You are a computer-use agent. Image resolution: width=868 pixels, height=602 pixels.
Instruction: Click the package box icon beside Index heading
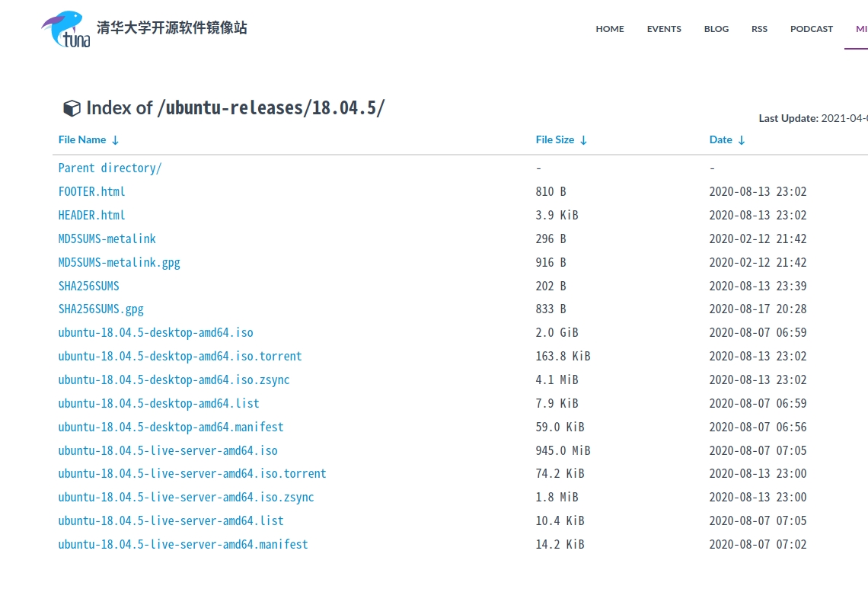[x=72, y=108]
